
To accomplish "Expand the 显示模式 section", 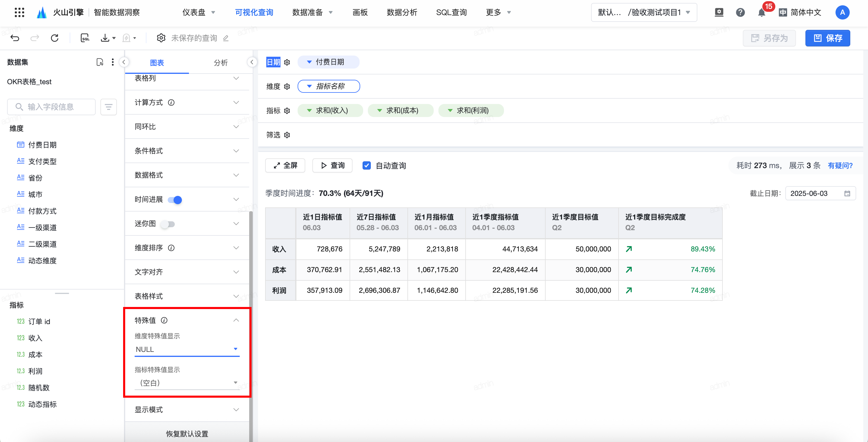I will [x=187, y=409].
